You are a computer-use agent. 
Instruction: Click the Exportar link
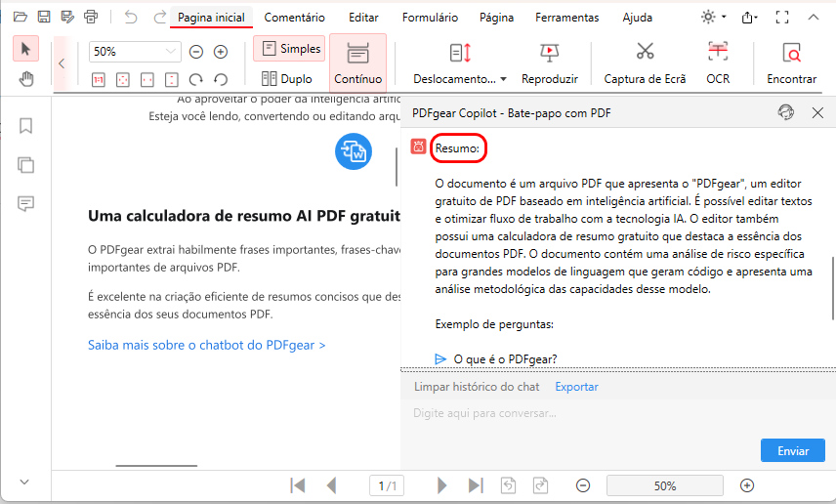(576, 387)
